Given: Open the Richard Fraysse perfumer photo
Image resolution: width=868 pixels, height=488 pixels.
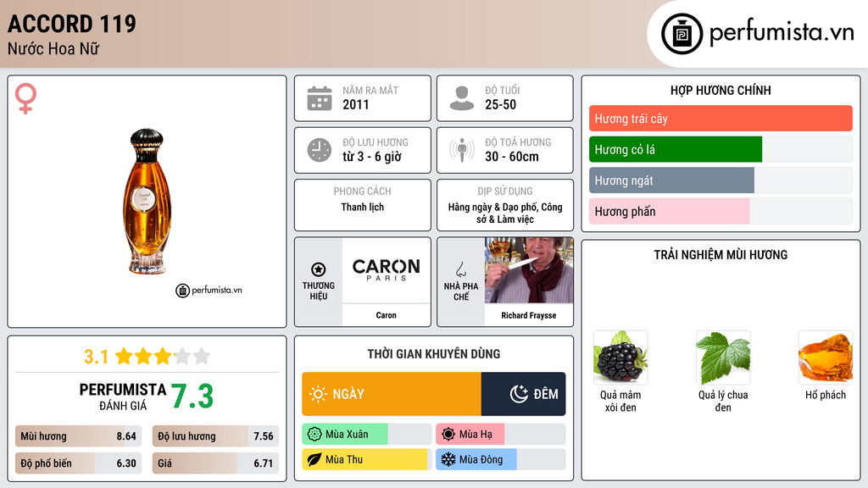Looking at the screenshot, I should pos(529,270).
